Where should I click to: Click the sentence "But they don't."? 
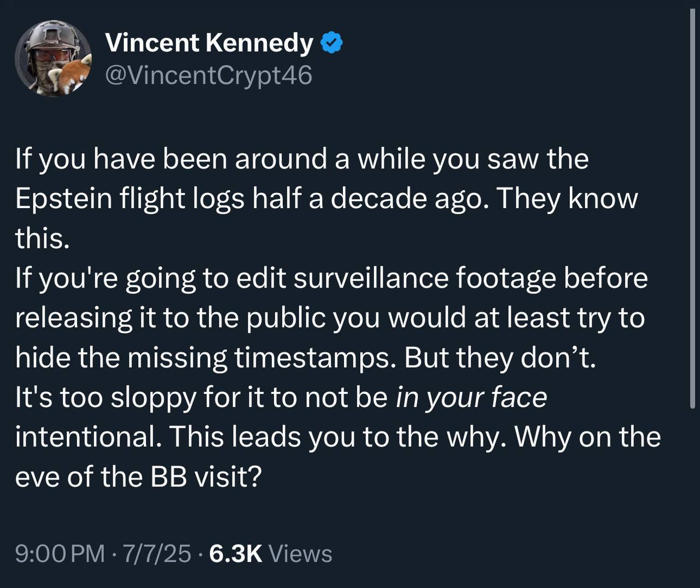pos(500,358)
